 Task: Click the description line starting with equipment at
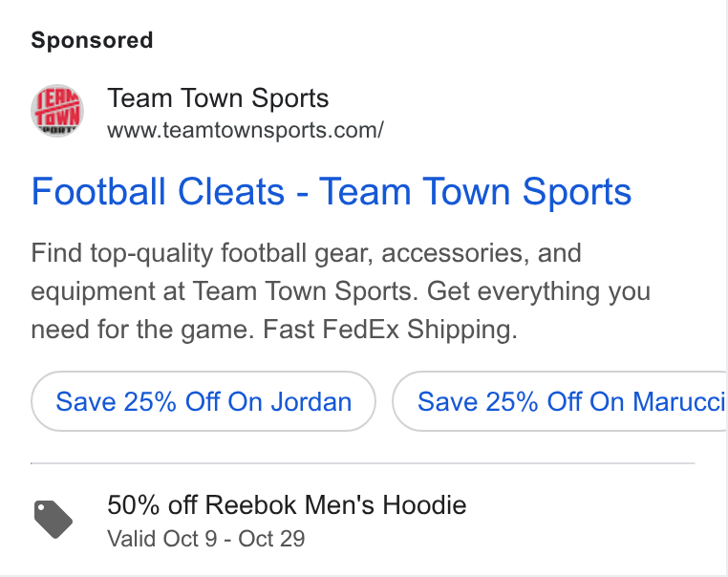(x=341, y=291)
